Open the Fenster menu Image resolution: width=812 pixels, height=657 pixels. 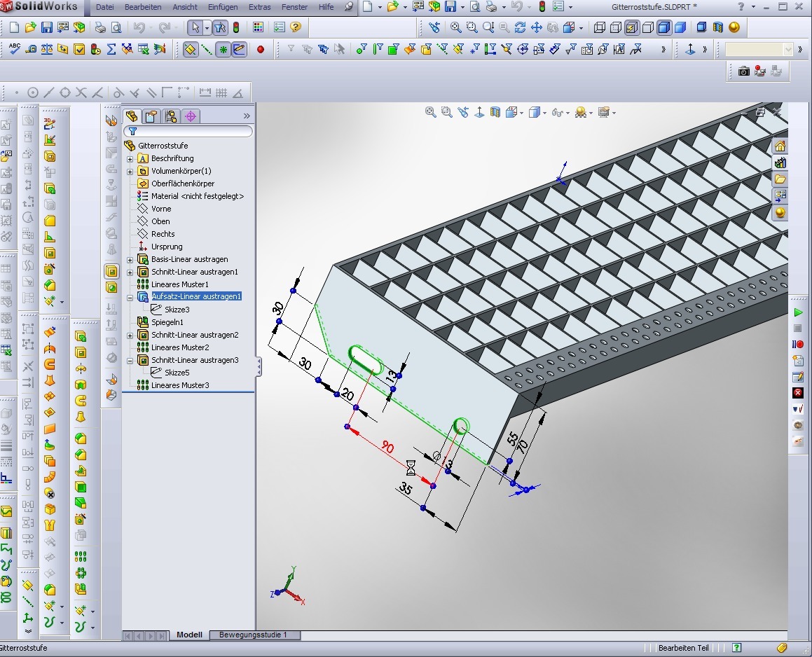[x=294, y=7]
